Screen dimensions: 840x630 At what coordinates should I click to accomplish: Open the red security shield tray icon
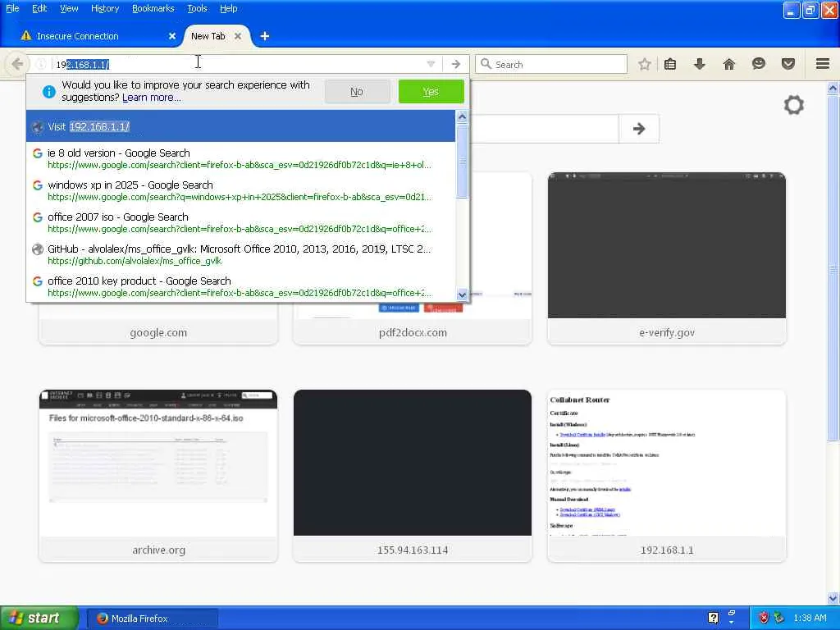pyautogui.click(x=764, y=618)
